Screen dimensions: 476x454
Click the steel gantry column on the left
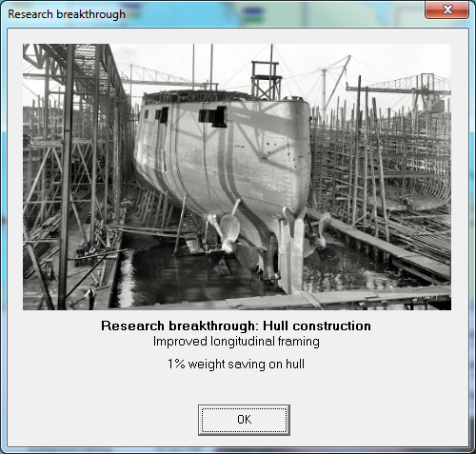[66, 177]
